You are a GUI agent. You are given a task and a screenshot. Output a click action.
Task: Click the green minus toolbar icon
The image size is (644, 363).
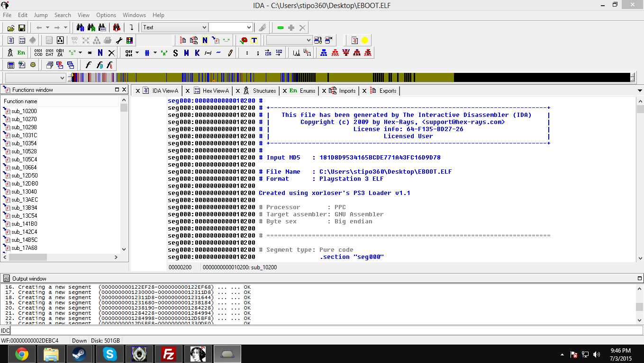click(x=281, y=27)
